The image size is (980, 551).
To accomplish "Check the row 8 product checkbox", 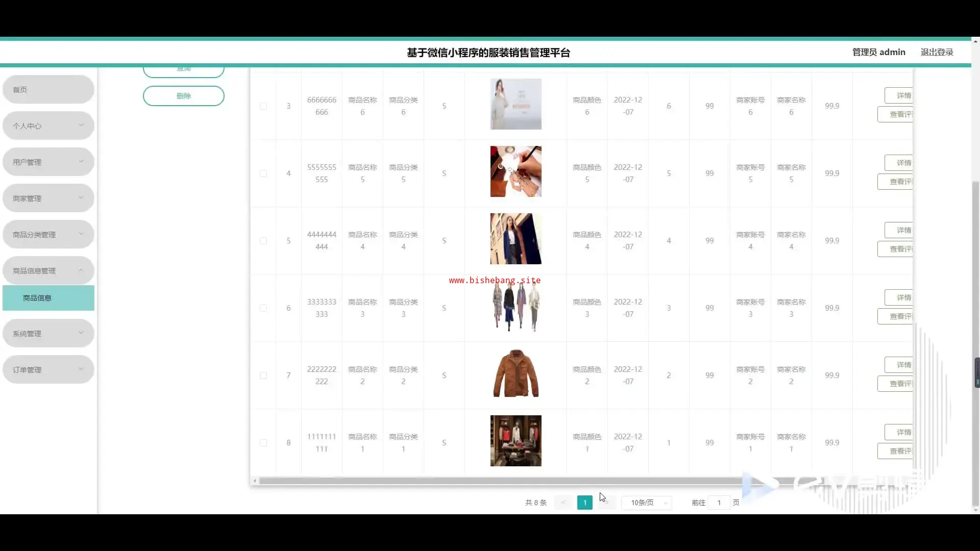I will 263,443.
